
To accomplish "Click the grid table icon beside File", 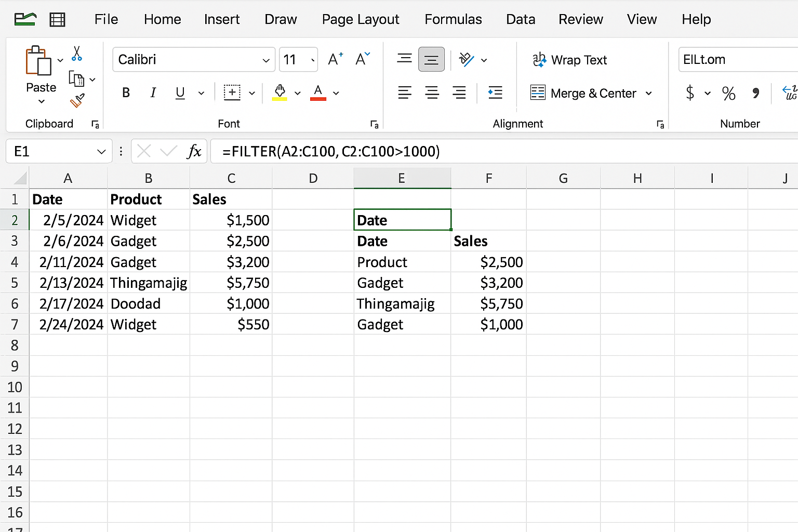I will tap(57, 20).
